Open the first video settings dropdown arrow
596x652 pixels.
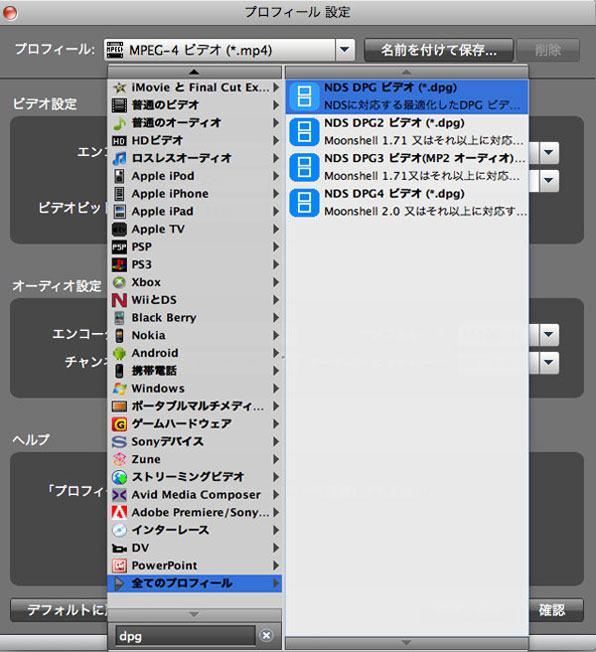(x=549, y=153)
